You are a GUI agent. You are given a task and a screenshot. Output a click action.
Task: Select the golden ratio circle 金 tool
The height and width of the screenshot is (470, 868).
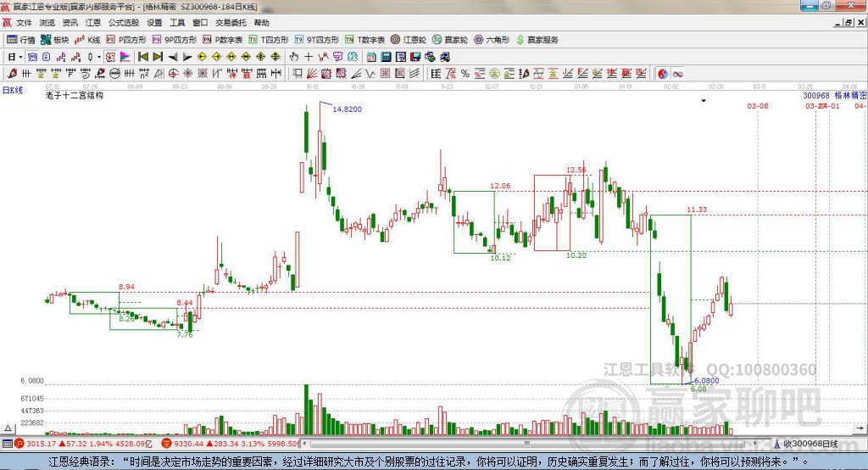[x=494, y=73]
